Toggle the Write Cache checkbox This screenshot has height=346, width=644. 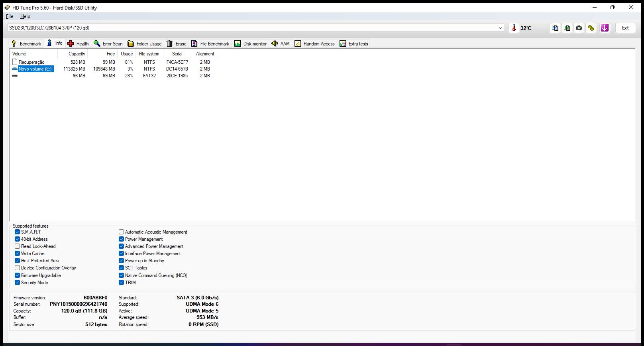(17, 254)
